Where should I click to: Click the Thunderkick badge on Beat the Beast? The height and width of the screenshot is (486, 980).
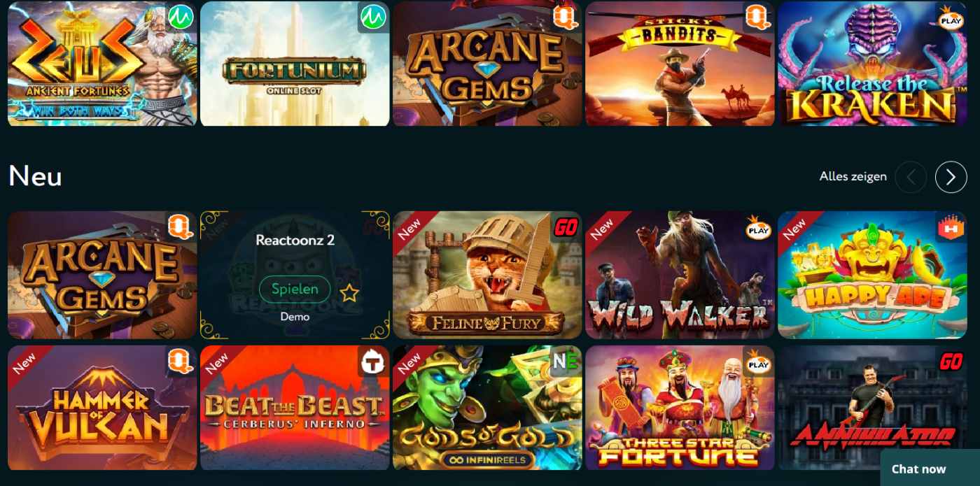(373, 362)
